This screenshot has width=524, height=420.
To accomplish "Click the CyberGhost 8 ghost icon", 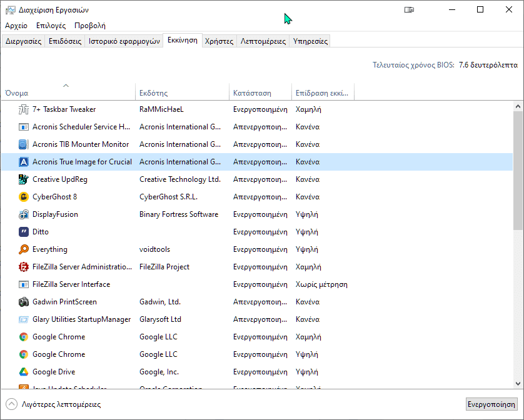I will click(23, 197).
